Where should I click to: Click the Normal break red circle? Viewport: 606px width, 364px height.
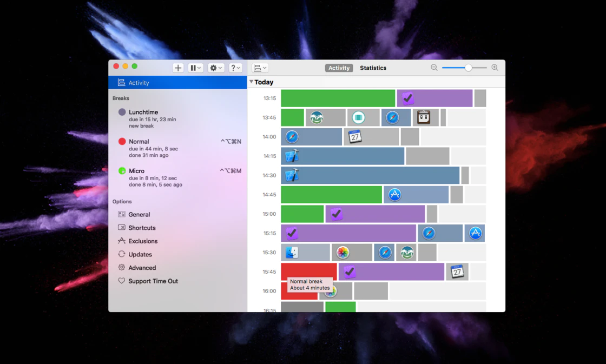coord(122,141)
